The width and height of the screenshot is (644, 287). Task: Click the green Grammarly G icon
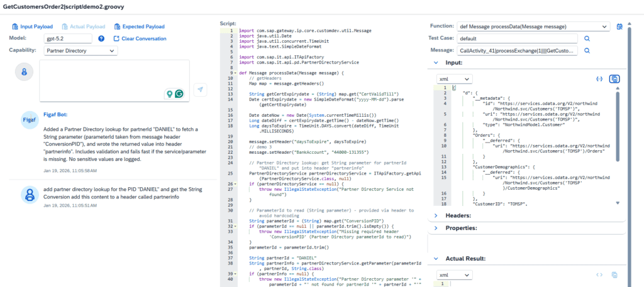coord(179,94)
